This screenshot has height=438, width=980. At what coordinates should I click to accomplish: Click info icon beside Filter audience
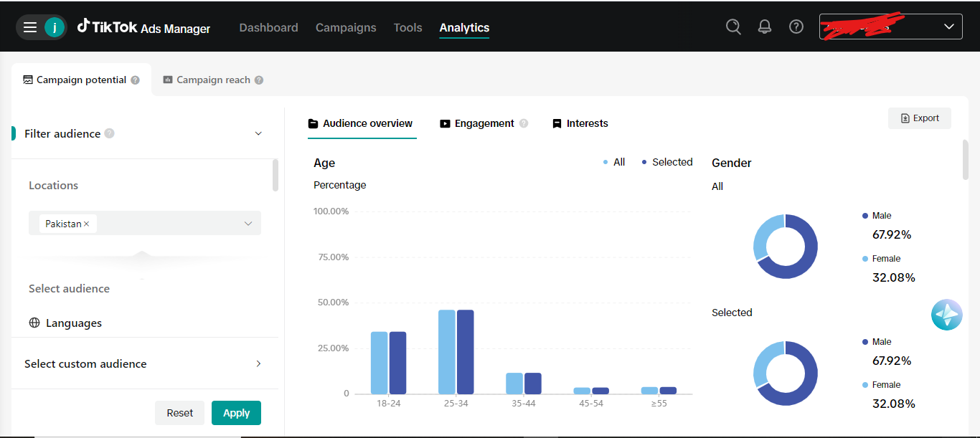(109, 133)
